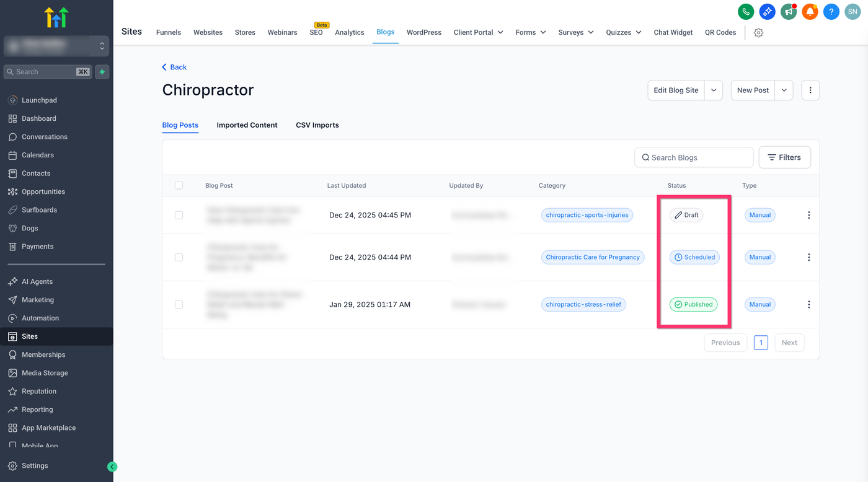
Task: Expand Edit Blog Site dropdown arrow
Action: click(714, 90)
